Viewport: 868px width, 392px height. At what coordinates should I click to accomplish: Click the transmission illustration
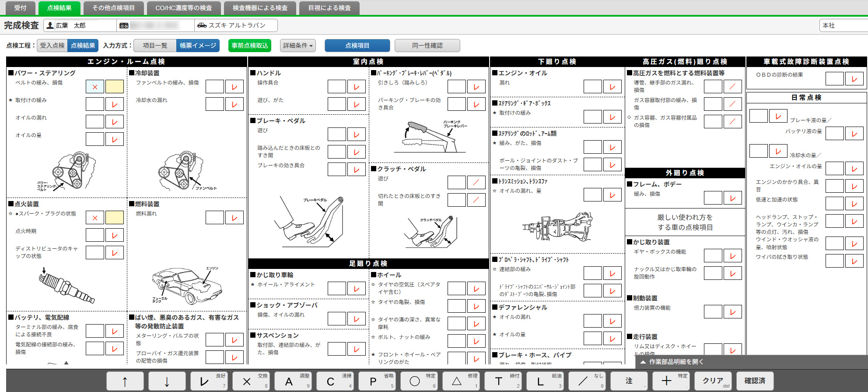pos(558,226)
